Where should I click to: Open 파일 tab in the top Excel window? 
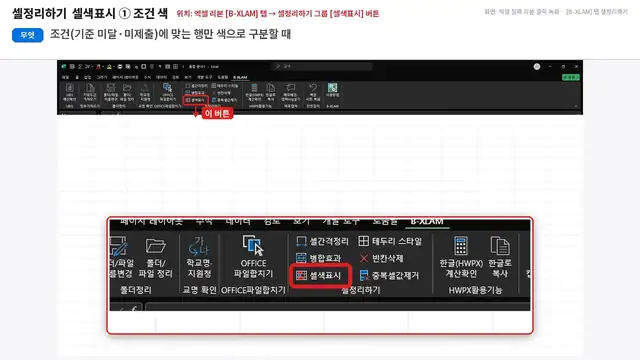click(x=65, y=77)
